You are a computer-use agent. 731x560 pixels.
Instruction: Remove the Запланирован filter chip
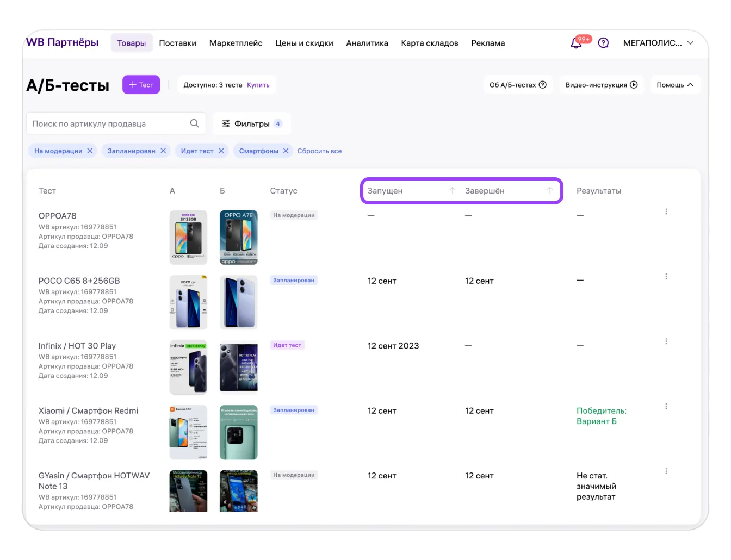pos(163,151)
